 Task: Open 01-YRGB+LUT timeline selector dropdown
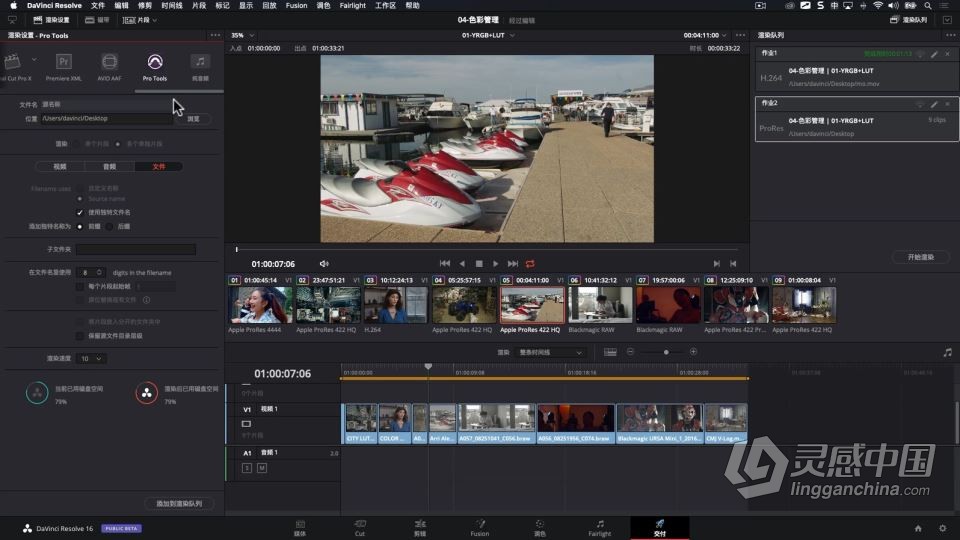488,36
